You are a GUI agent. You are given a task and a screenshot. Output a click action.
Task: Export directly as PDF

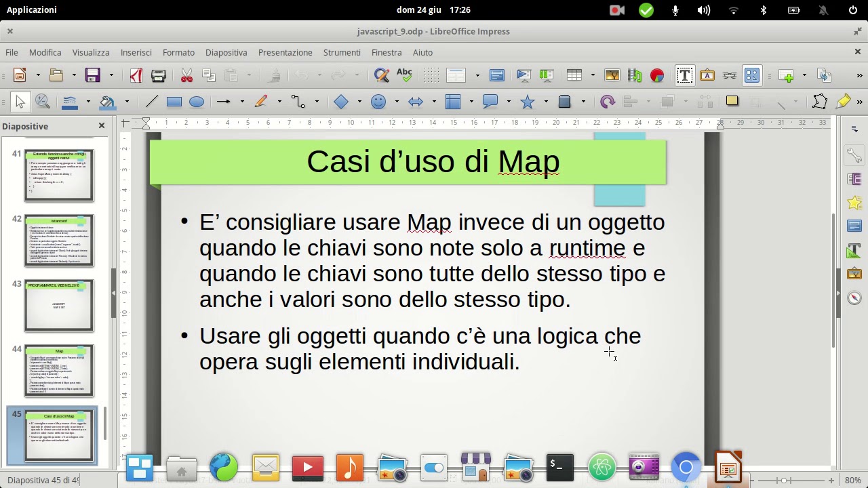click(x=136, y=75)
